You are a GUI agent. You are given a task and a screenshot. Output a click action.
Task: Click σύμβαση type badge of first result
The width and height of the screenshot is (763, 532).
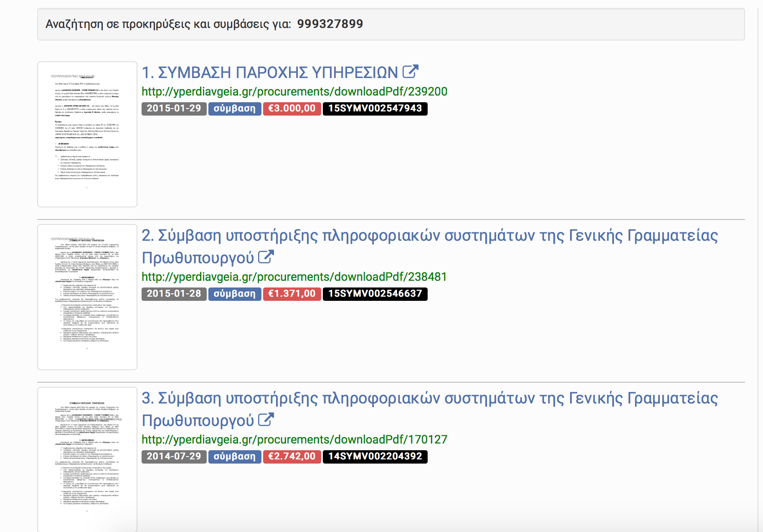(x=235, y=108)
